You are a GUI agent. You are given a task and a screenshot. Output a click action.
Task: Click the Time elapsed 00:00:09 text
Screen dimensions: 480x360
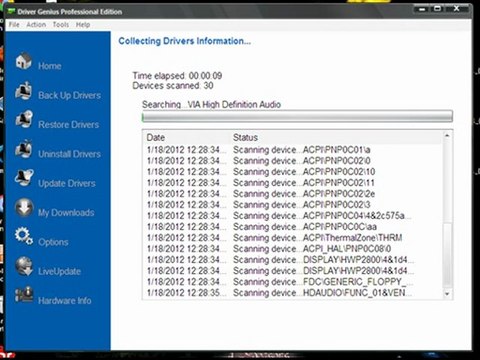point(177,76)
